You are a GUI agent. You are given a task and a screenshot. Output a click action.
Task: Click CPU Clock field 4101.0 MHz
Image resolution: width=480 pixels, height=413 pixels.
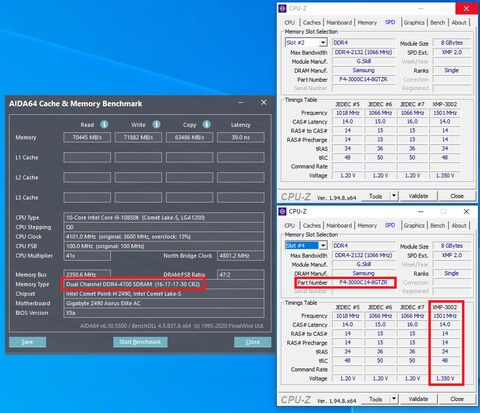[x=164, y=237]
